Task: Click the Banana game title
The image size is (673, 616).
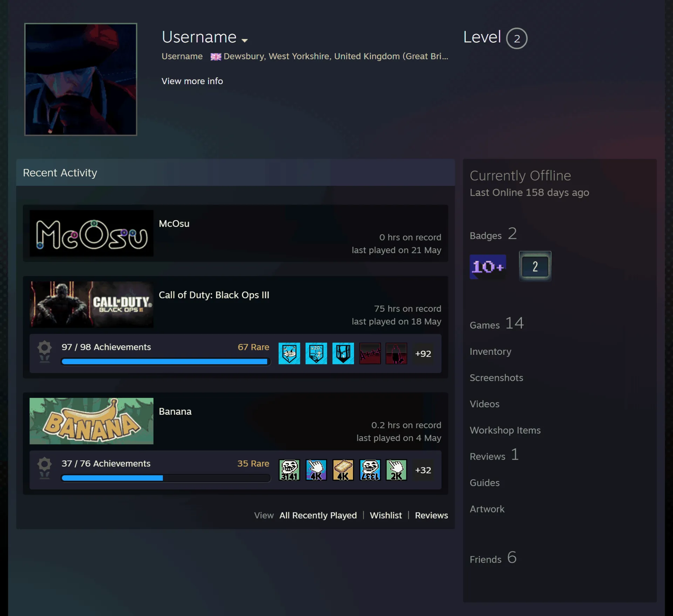Action: [x=175, y=411]
